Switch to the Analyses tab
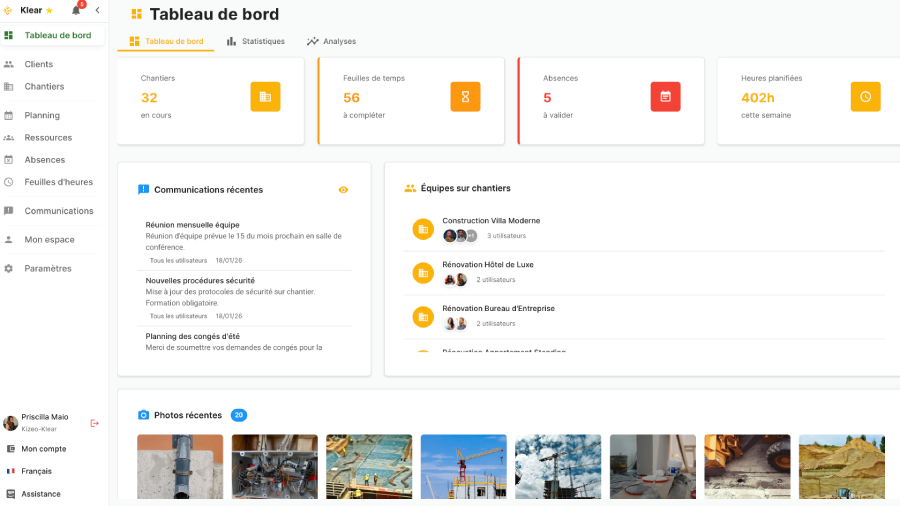The width and height of the screenshot is (900, 506). (x=331, y=41)
